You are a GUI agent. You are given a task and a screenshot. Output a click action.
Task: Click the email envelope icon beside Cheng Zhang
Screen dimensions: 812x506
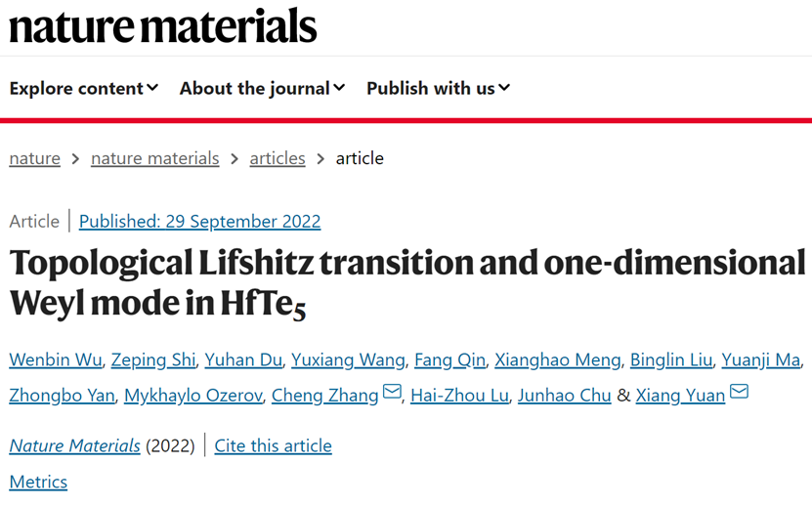[392, 394]
